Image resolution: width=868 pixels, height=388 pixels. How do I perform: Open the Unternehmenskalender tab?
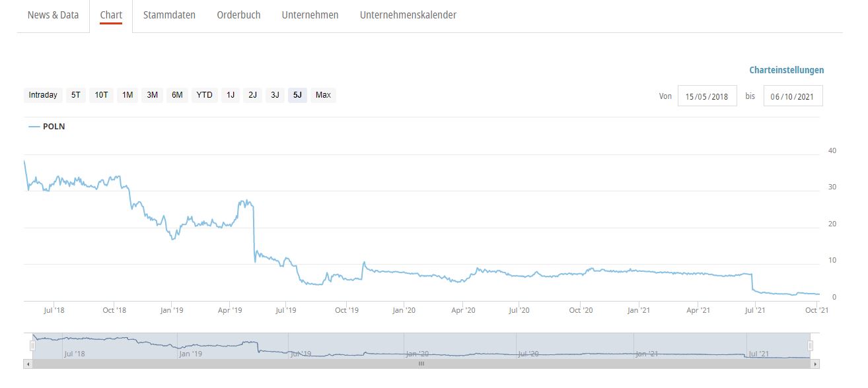408,15
